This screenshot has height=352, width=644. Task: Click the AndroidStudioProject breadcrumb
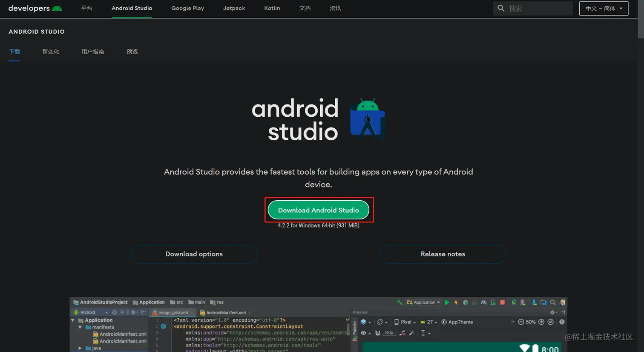101,302
